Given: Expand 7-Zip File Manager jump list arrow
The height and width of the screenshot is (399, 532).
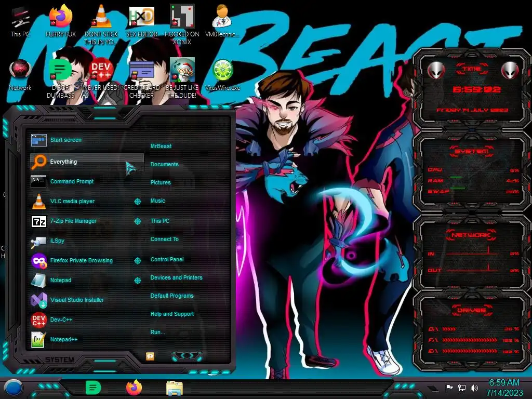Looking at the screenshot, I should pos(137,221).
